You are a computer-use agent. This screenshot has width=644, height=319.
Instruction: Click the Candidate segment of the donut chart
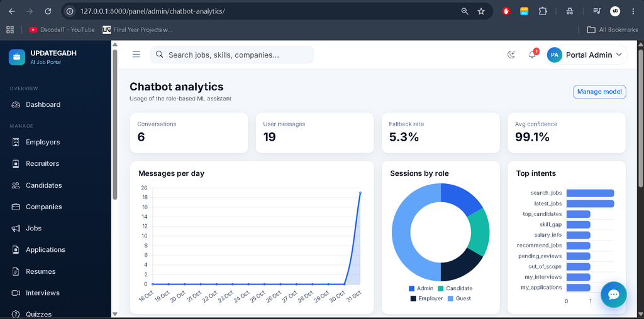[479, 232]
